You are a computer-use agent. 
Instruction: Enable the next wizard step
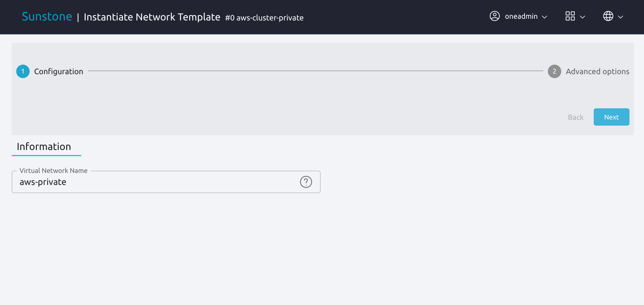612,117
